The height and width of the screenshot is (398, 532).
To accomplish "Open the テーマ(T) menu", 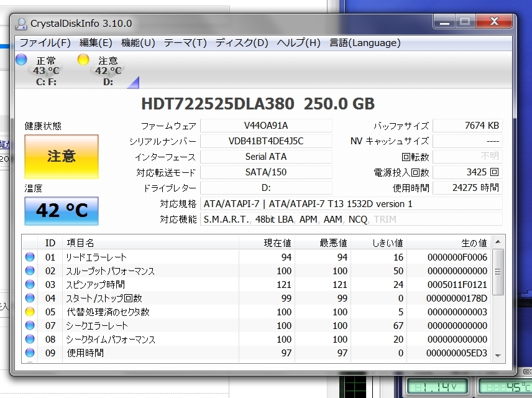I will click(x=185, y=43).
